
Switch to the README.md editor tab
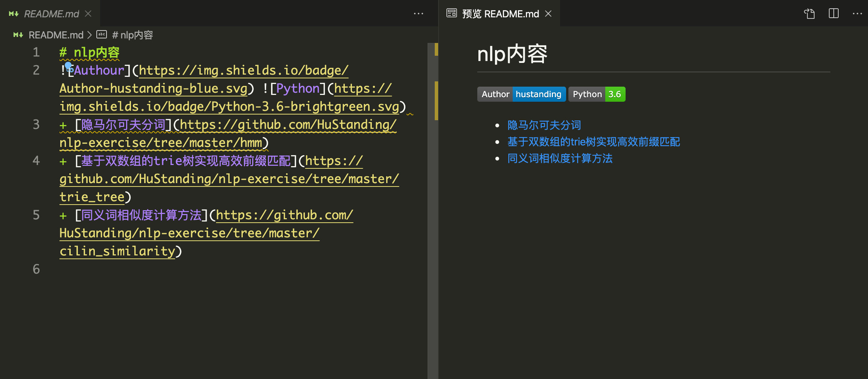click(52, 14)
